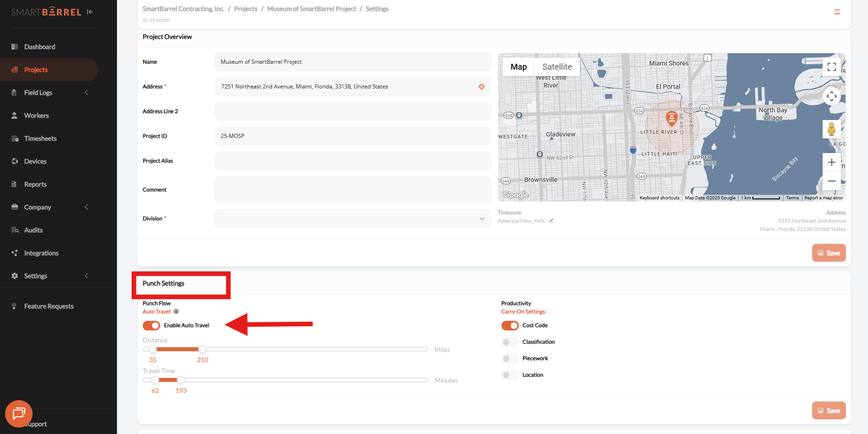Open Timesheets from the sidebar
The image size is (868, 434).
pyautogui.click(x=40, y=138)
